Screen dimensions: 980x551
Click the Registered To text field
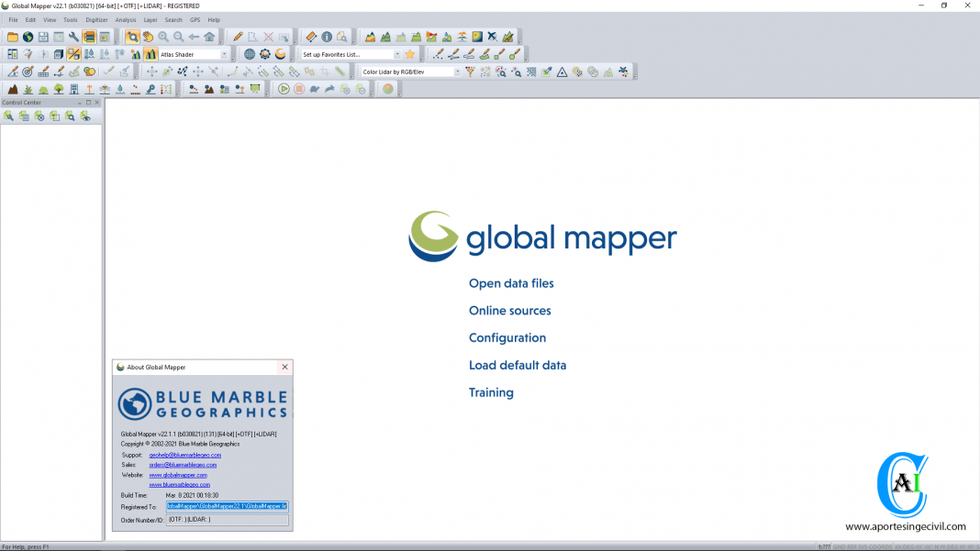228,507
